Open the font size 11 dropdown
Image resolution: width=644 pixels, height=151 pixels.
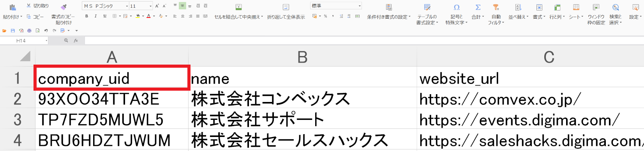[151, 6]
